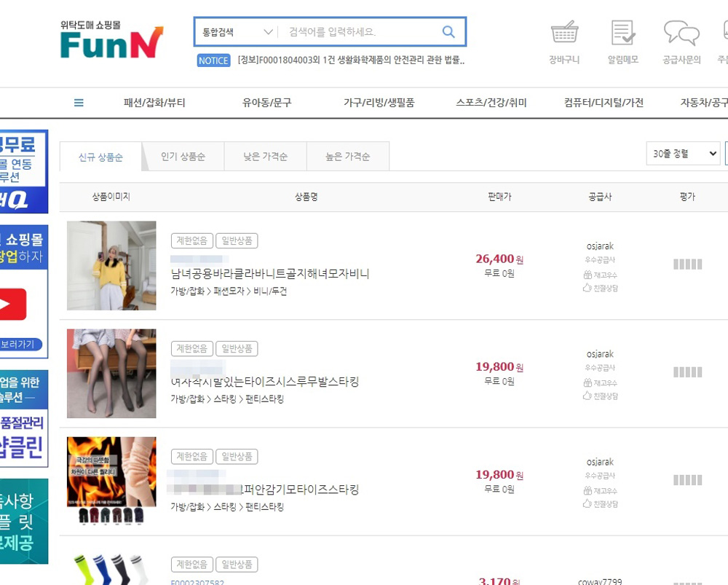Image resolution: width=728 pixels, height=585 pixels.
Task: Click the 3,170 원 price
Action: pos(499,581)
